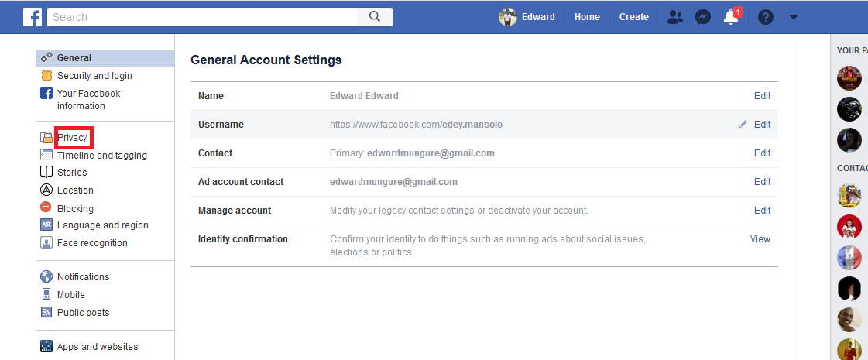Open the Privacy settings section

click(73, 137)
